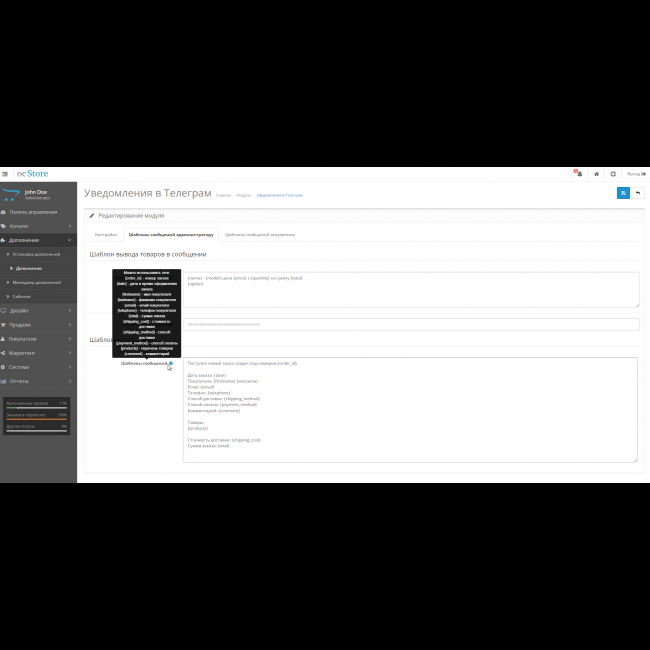Click the back arrow cancel button

point(637,193)
